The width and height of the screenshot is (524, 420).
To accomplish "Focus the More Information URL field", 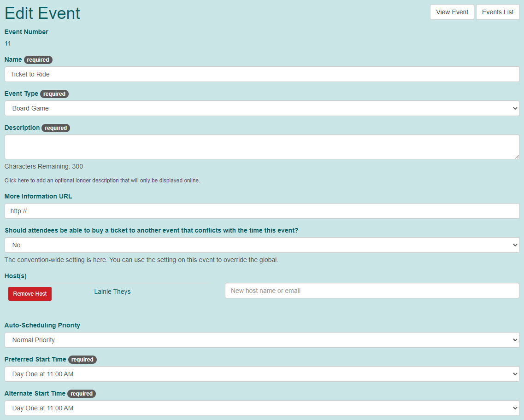I will (x=262, y=211).
